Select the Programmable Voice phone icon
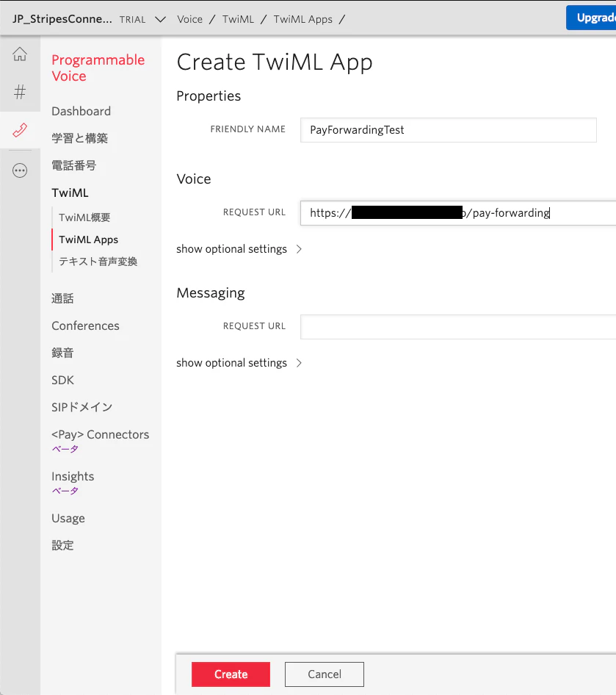Viewport: 616px width, 695px height. point(20,130)
